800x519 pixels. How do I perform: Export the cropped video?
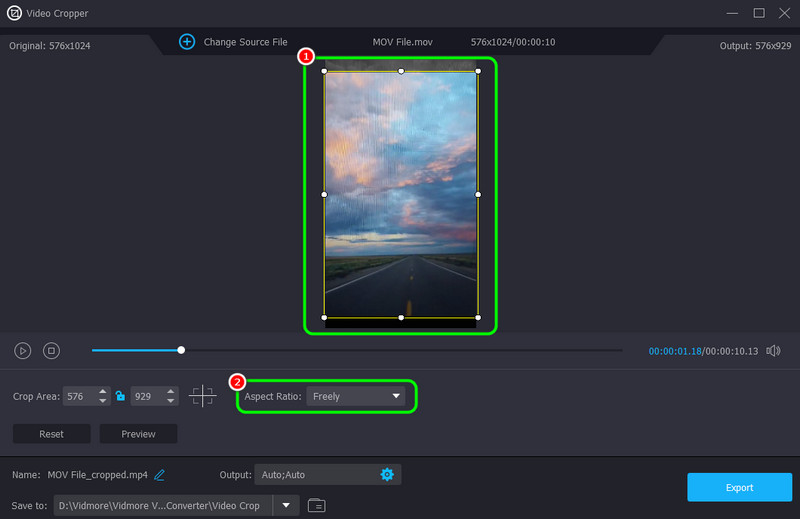tap(739, 487)
